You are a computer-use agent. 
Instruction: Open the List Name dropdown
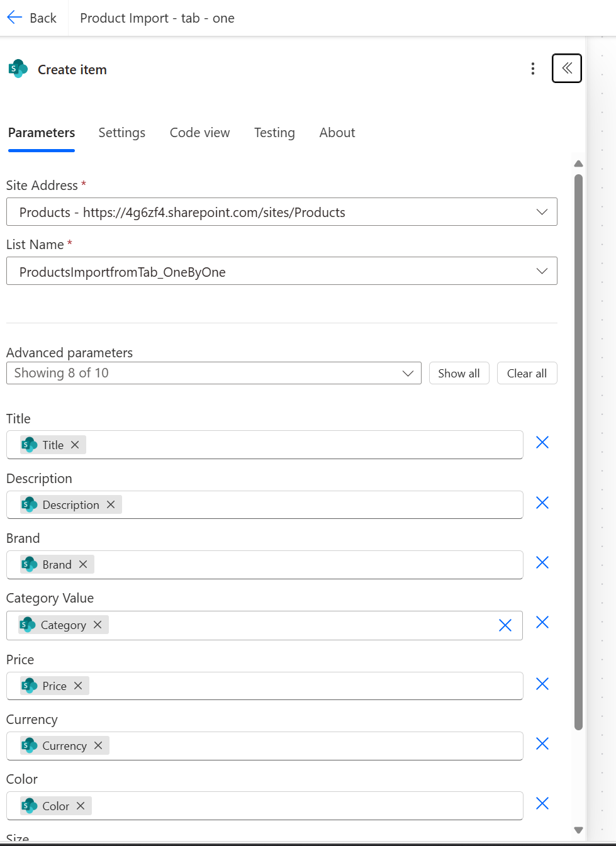click(x=541, y=271)
